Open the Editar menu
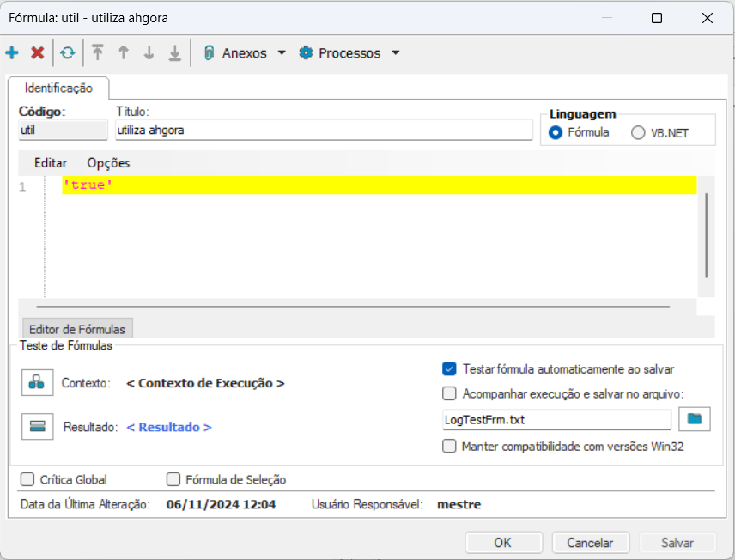 (x=51, y=163)
